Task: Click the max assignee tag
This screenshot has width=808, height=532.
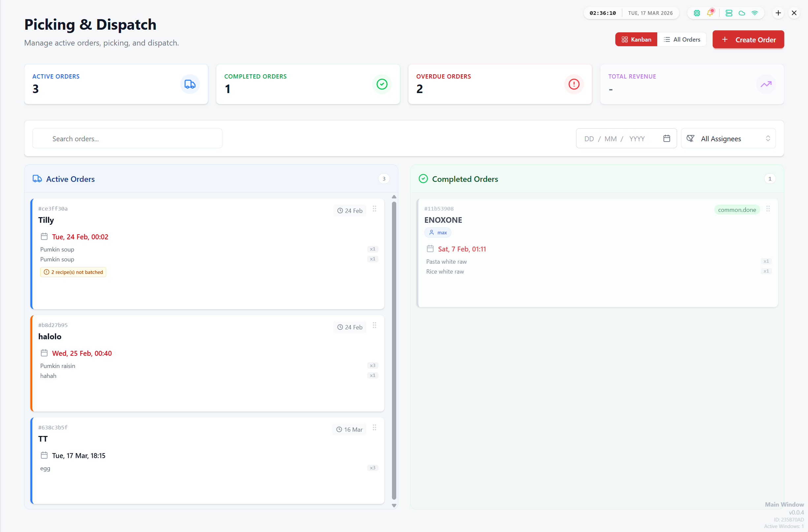Action: click(x=437, y=233)
